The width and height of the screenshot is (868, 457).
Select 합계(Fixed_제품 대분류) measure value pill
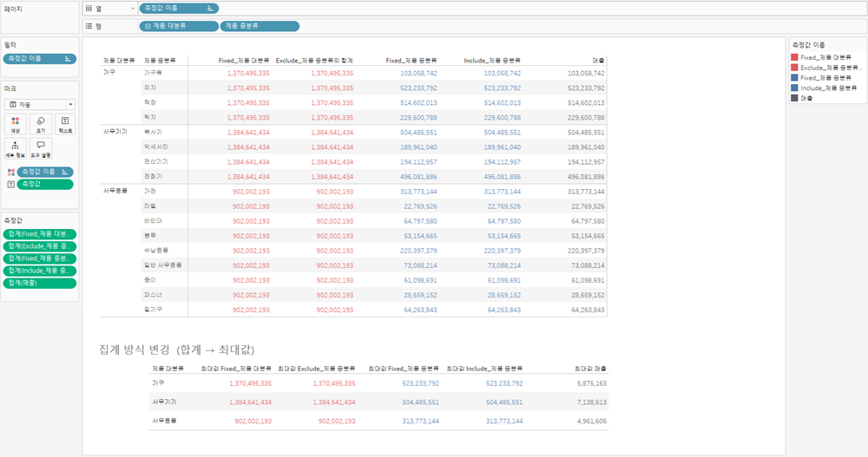39,234
